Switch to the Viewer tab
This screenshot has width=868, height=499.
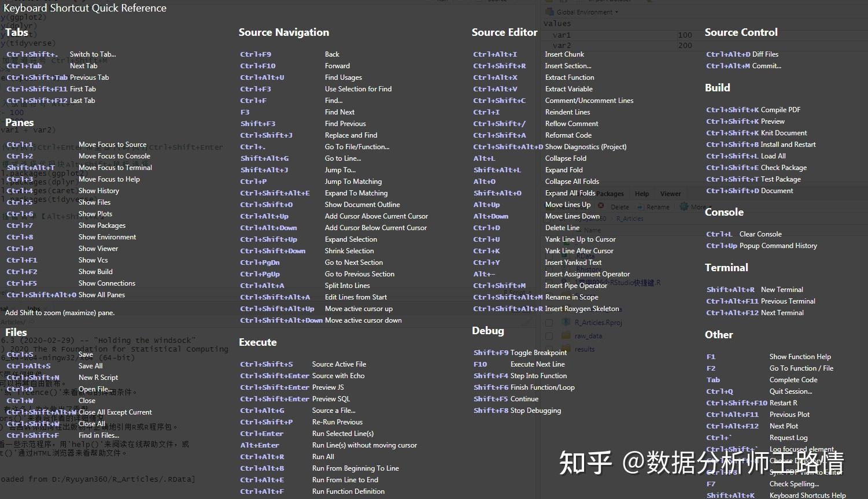point(671,194)
